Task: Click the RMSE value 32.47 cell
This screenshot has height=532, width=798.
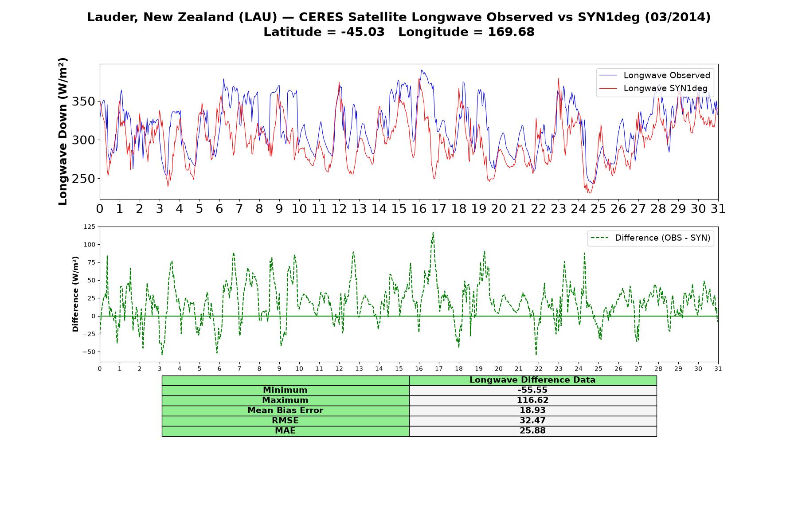Action: click(x=532, y=421)
